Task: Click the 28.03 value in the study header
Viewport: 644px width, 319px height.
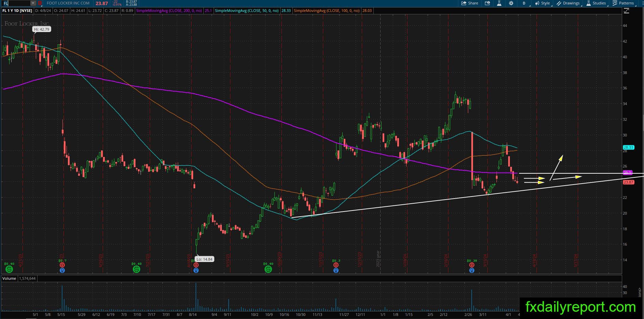Action: [x=367, y=11]
